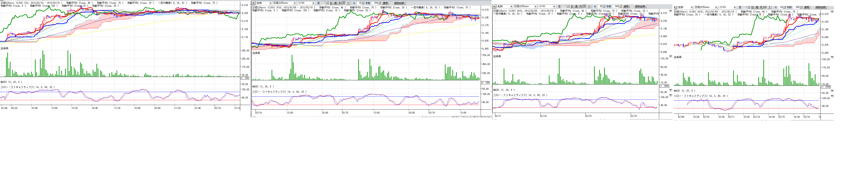Select the 週 weekly button in the 15-minute chart
This screenshot has height=174, width=868.
335,3
